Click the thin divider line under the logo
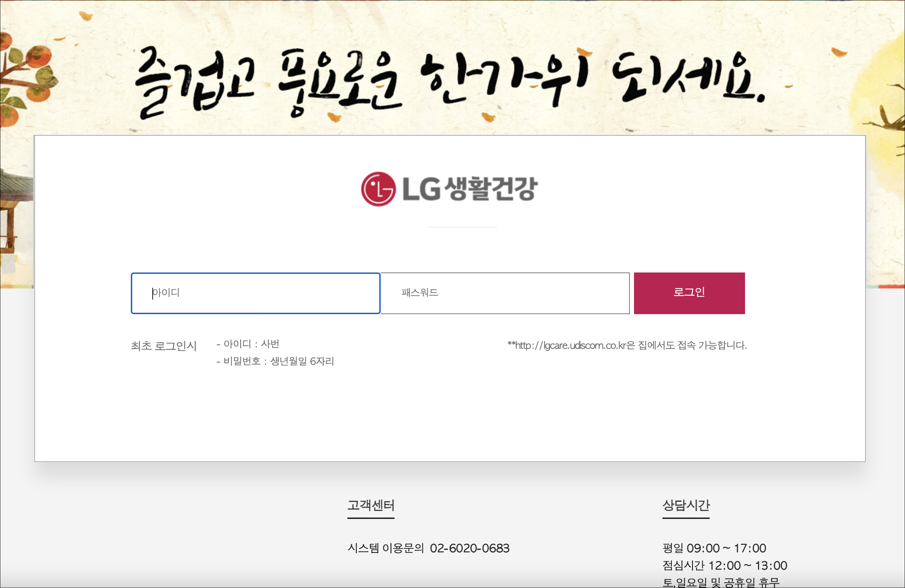Viewport: 905px width, 588px height. pyautogui.click(x=462, y=227)
